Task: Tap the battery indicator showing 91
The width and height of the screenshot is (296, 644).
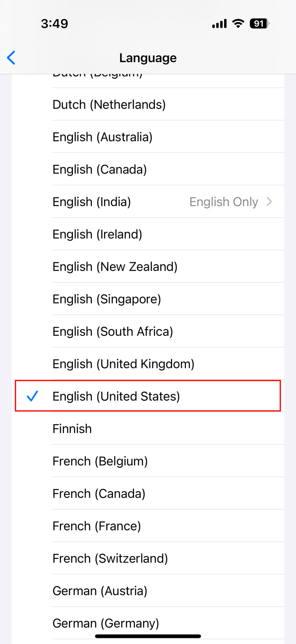Action: coord(259,24)
